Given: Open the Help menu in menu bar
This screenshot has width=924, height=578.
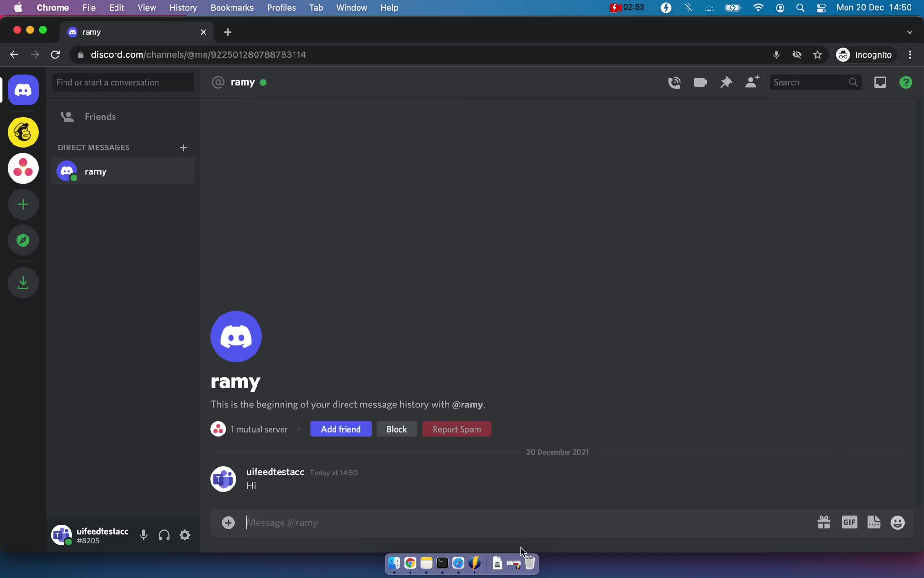Looking at the screenshot, I should click(389, 8).
